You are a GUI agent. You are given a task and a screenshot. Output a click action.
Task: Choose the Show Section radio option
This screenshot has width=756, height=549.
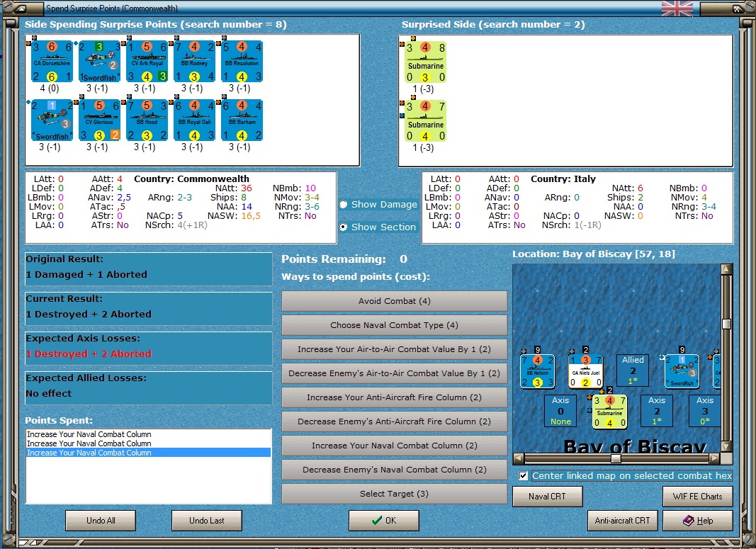378,227
